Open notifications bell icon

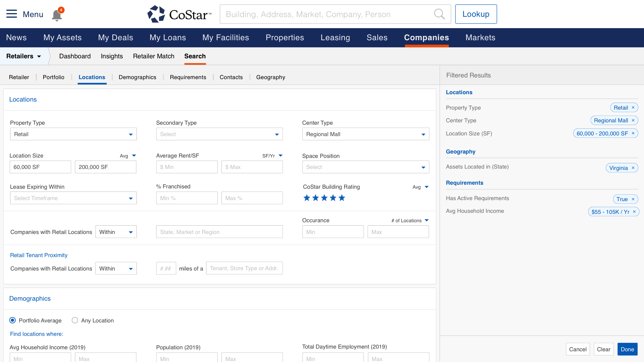(57, 15)
